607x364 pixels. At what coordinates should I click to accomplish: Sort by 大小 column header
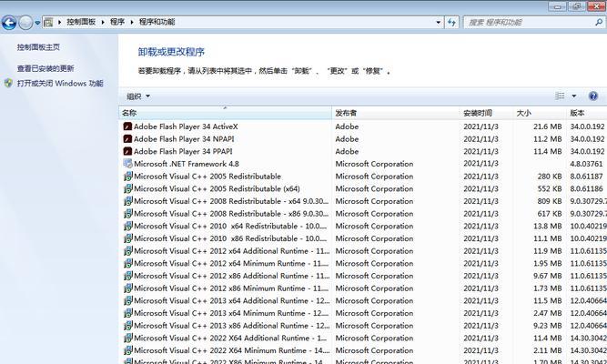540,113
